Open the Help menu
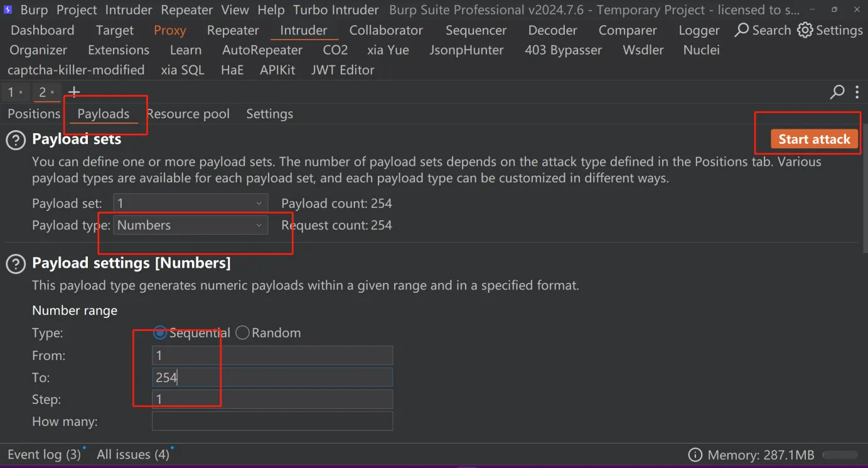 271,10
